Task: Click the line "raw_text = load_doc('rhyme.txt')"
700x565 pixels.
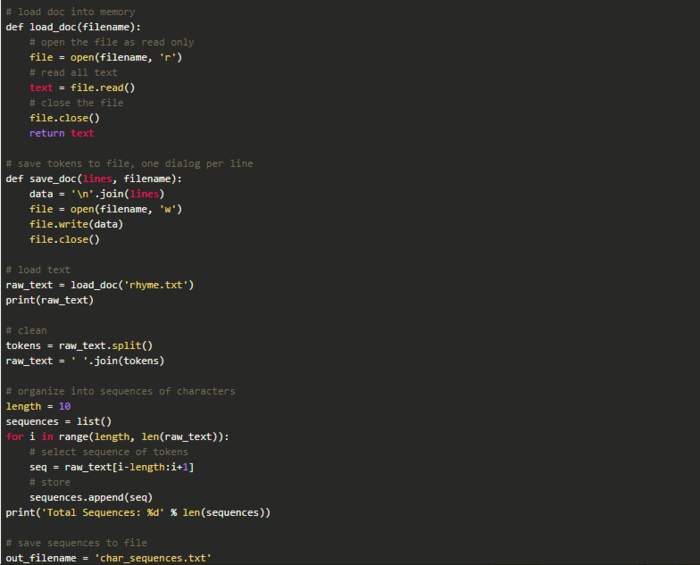Action: point(100,285)
